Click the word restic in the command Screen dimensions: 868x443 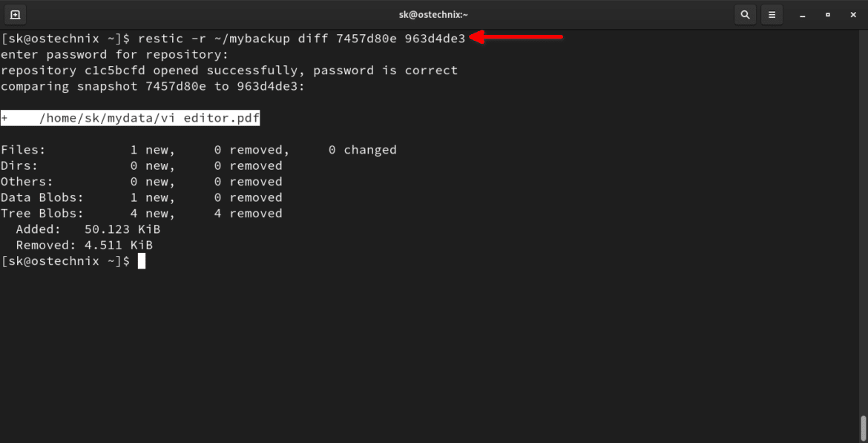160,39
